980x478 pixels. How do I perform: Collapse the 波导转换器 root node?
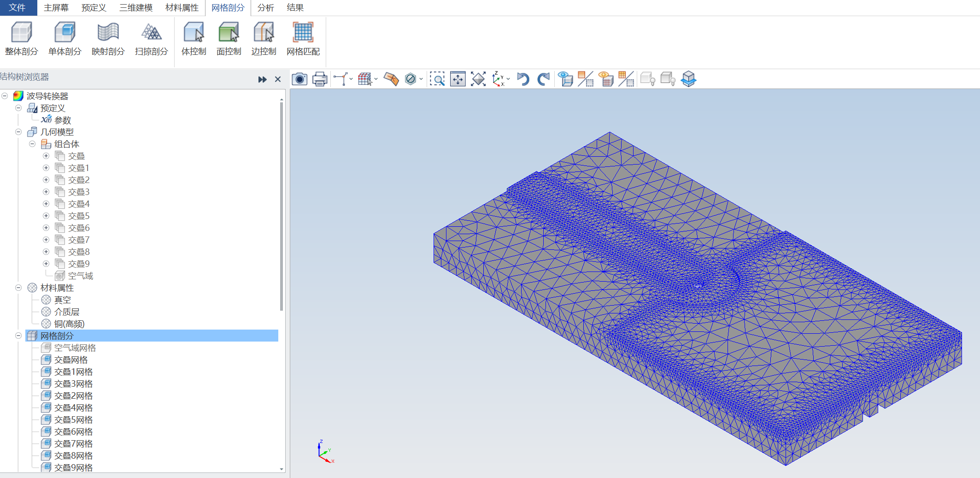(5, 96)
